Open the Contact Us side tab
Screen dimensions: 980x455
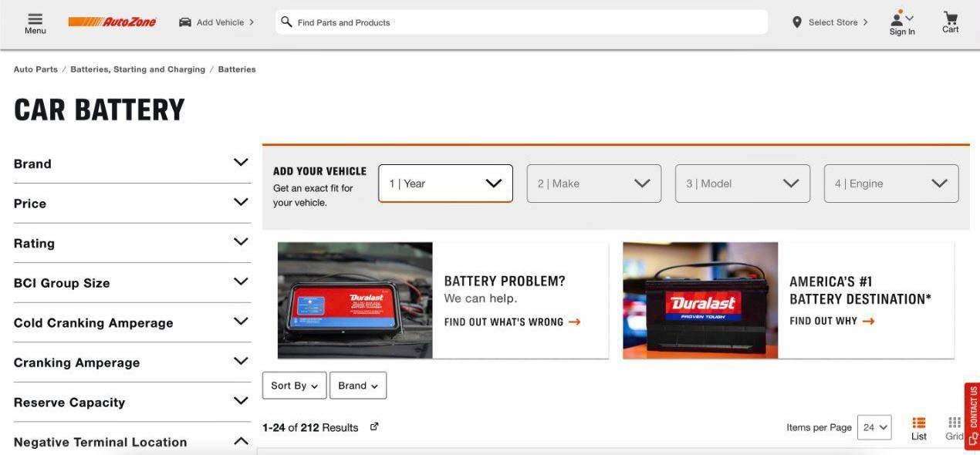972,416
